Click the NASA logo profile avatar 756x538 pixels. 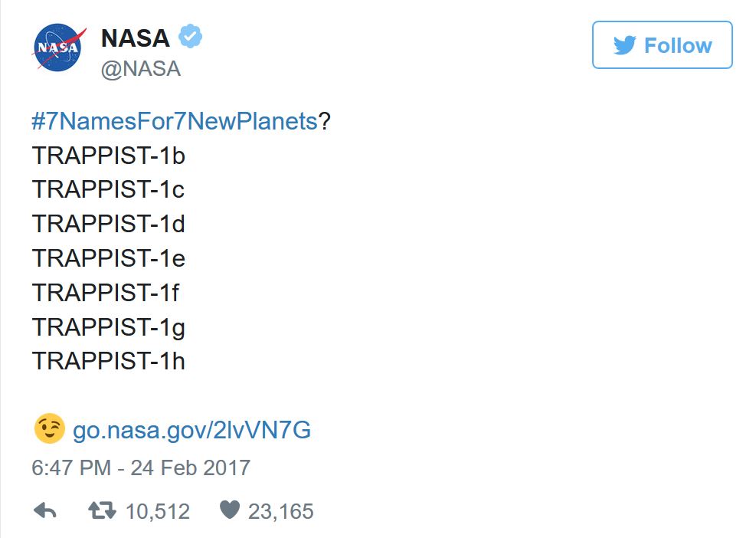tap(59, 48)
